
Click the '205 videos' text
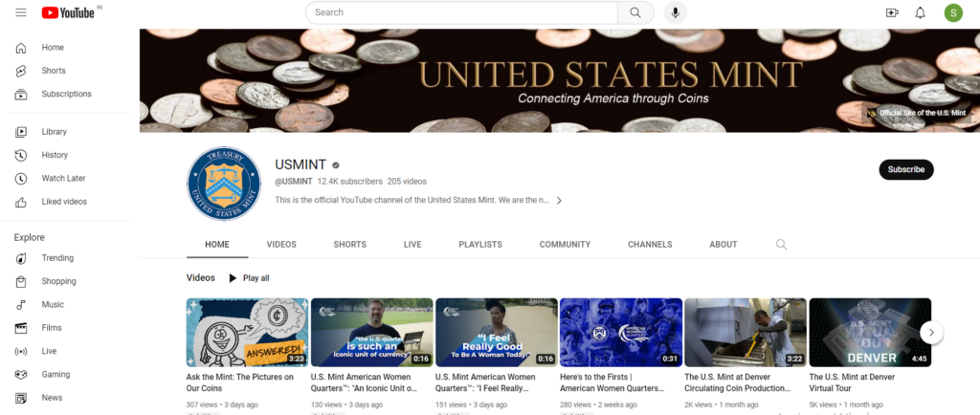pos(407,182)
